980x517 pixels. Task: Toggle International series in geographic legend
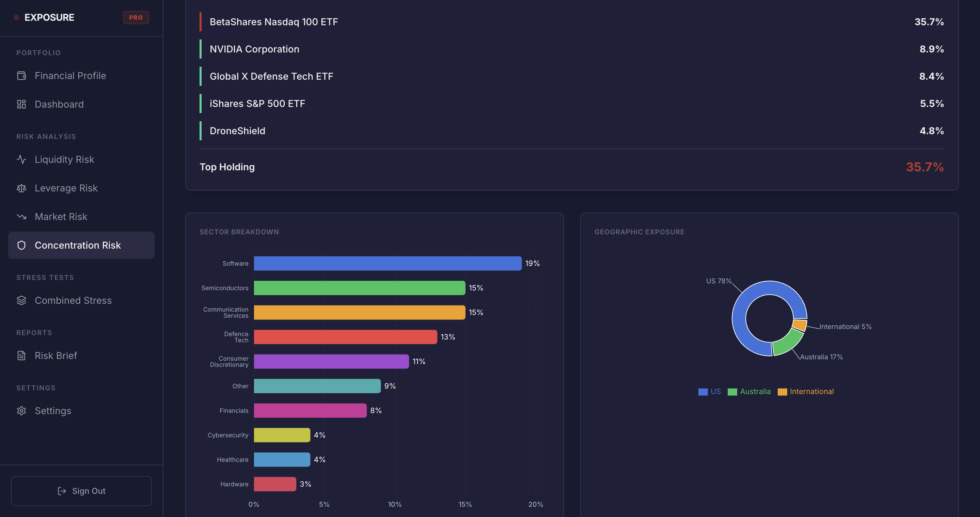click(x=805, y=391)
